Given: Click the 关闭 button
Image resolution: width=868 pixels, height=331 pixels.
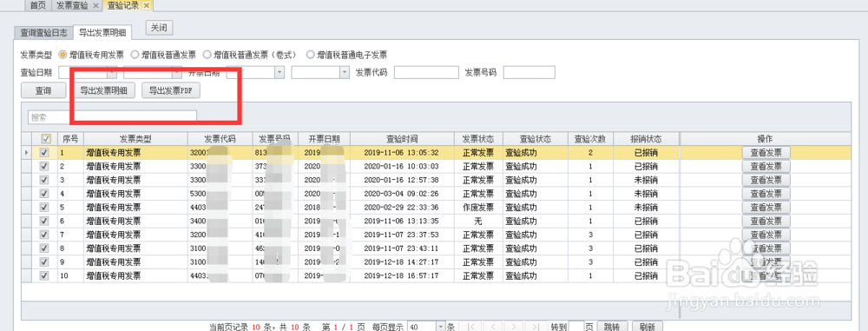Looking at the screenshot, I should point(160,27).
